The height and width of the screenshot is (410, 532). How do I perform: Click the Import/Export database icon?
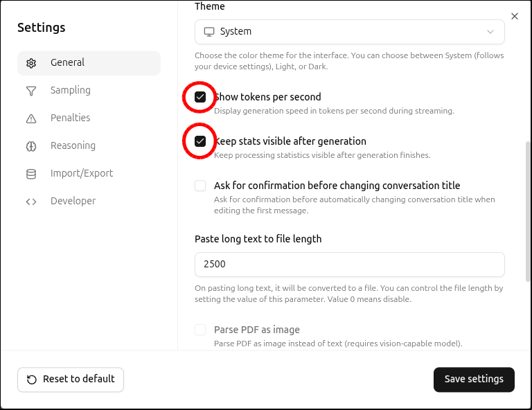(31, 174)
